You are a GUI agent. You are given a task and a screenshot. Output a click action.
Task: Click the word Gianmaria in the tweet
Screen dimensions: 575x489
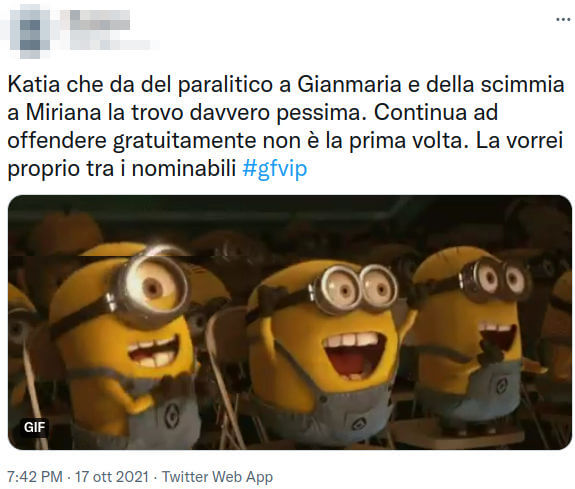click(349, 85)
